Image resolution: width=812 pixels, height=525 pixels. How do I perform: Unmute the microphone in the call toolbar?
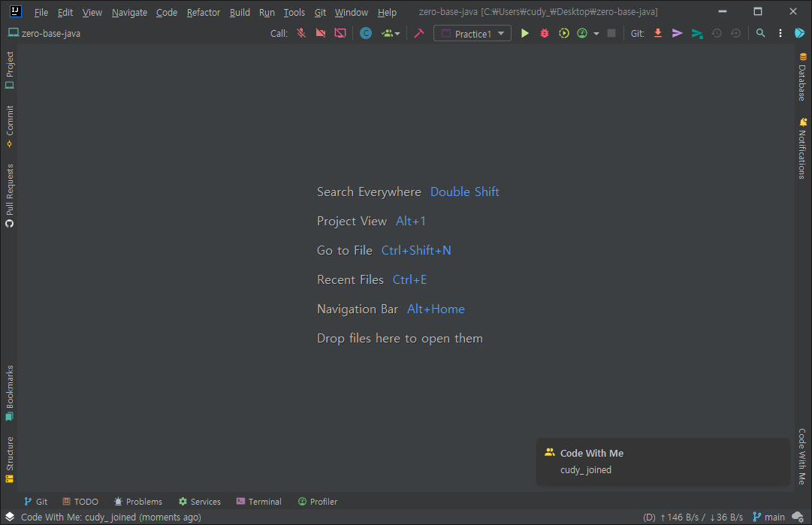pos(301,33)
